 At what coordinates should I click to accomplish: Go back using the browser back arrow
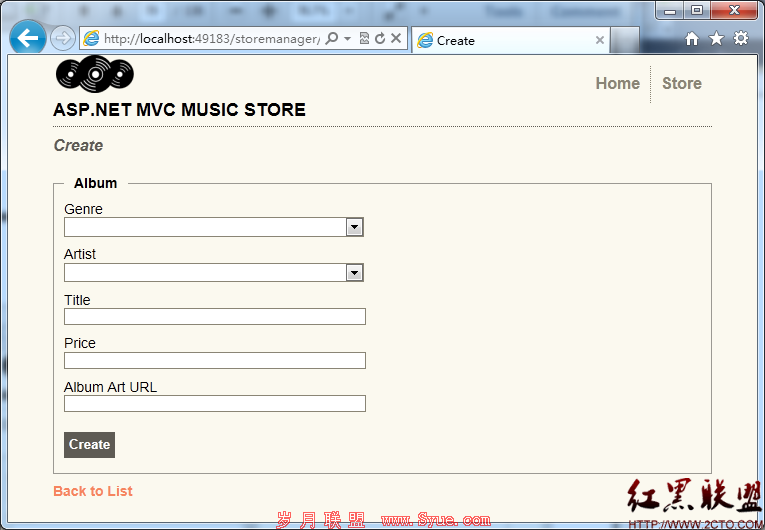pyautogui.click(x=27, y=38)
